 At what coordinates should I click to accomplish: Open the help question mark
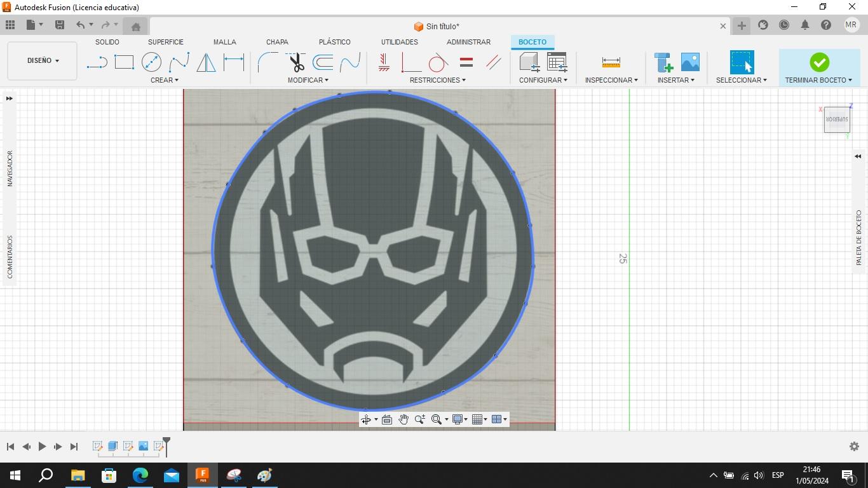(x=826, y=25)
